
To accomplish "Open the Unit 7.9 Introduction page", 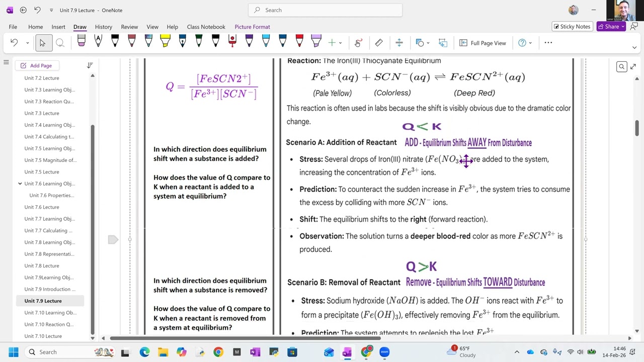I will point(50,289).
